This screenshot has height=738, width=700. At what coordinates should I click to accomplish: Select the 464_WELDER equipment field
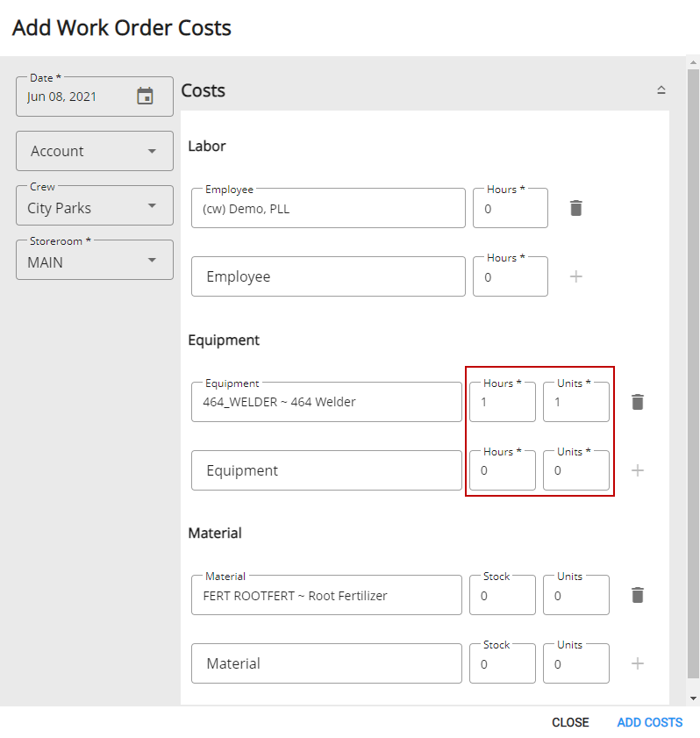point(326,402)
